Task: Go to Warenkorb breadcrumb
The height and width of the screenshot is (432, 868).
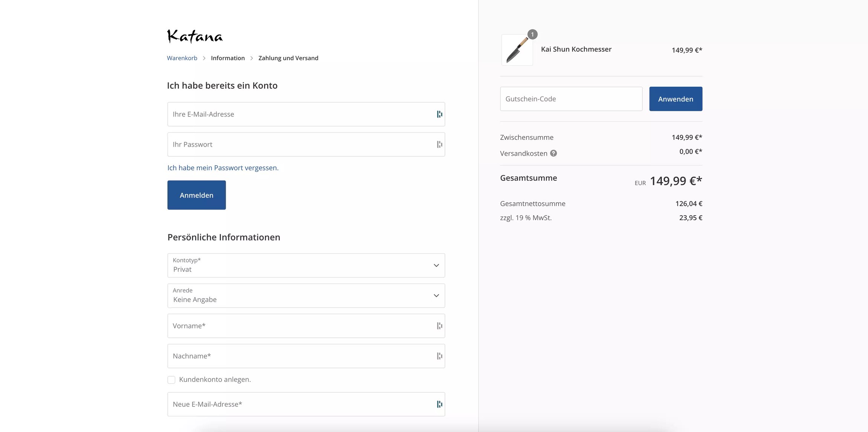Action: (182, 58)
